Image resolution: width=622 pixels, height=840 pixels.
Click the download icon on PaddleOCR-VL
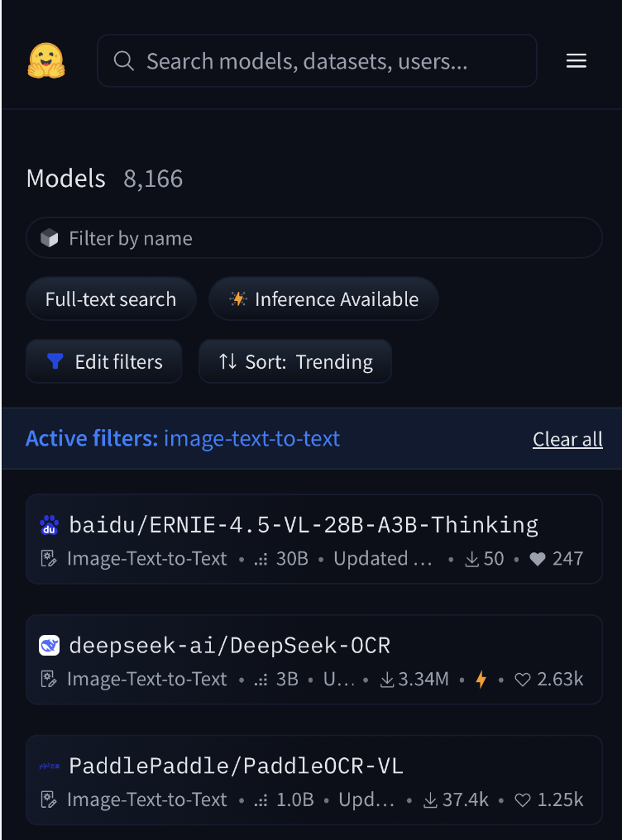point(430,800)
